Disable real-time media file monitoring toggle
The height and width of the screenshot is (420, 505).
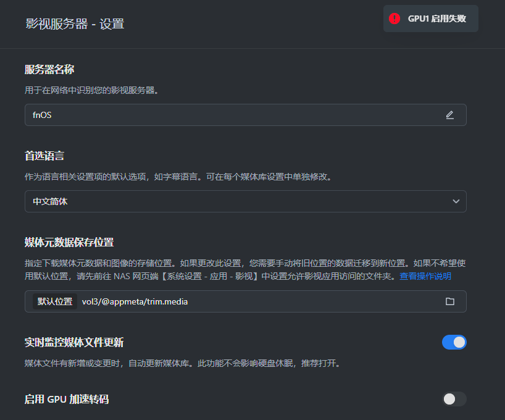[454, 342]
